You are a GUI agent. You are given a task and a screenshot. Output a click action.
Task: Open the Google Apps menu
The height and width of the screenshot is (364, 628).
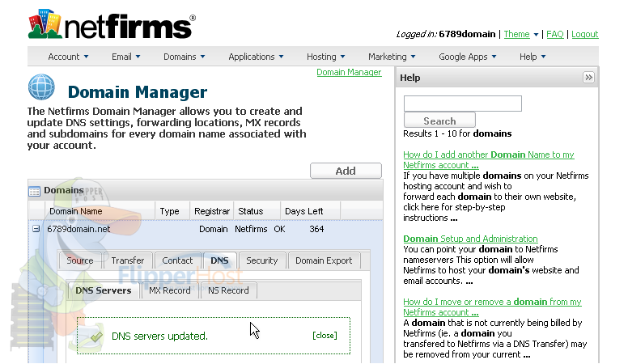coord(468,57)
